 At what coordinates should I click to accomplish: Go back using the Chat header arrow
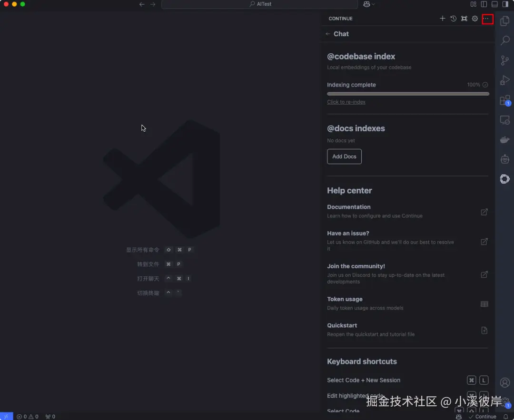coord(327,34)
